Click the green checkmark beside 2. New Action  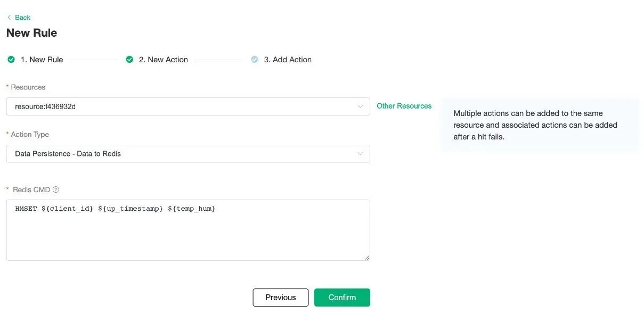click(x=129, y=60)
